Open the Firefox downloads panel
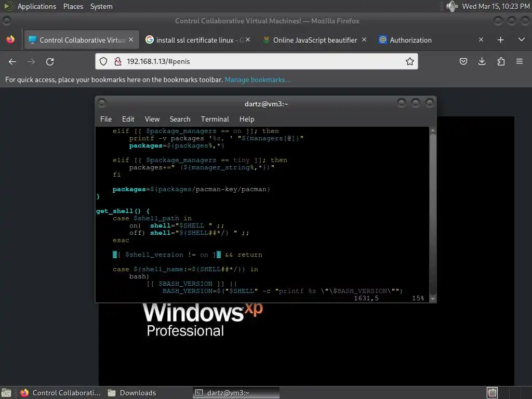 coord(482,61)
